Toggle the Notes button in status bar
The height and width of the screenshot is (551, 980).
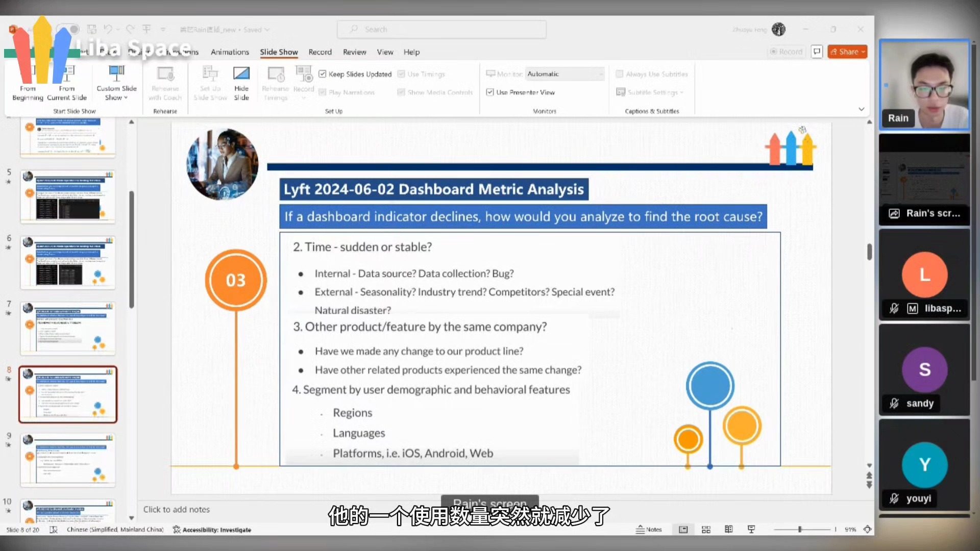click(x=649, y=530)
